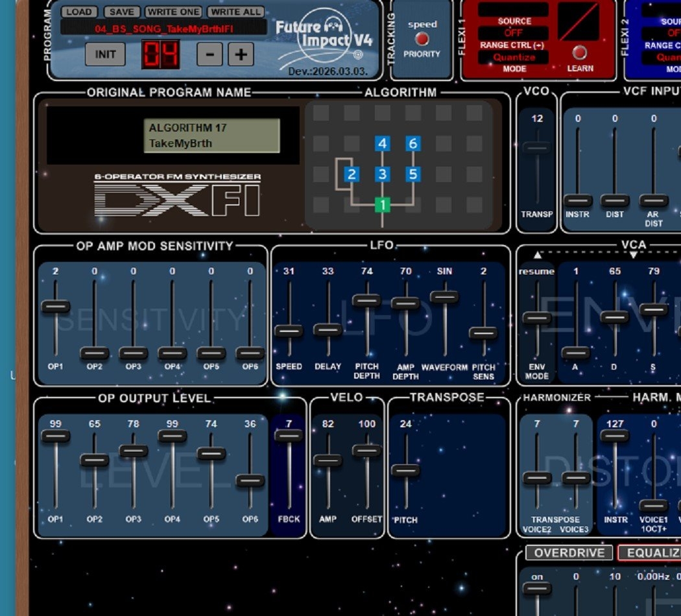Toggle the overdrive on switch slider
This screenshot has height=616, width=681.
click(x=537, y=589)
